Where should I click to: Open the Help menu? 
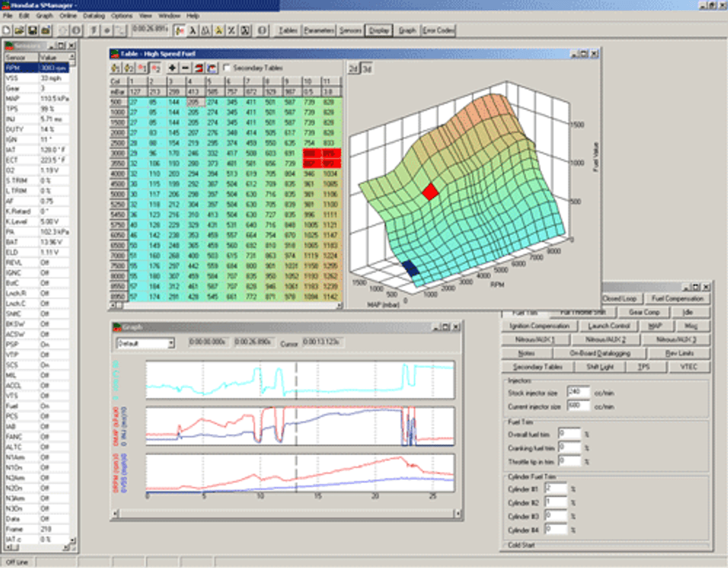pos(193,16)
